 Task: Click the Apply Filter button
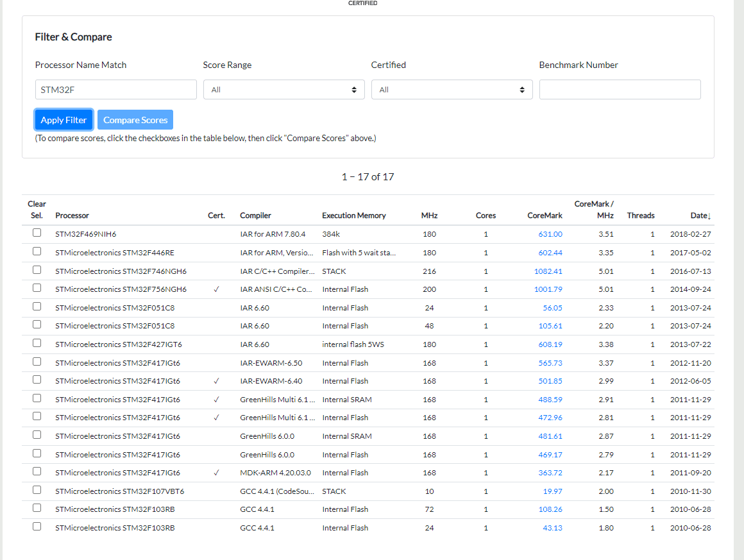click(x=63, y=119)
